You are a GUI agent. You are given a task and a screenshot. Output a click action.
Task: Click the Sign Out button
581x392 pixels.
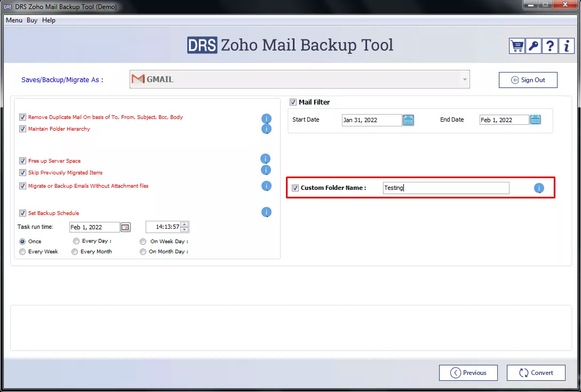(x=528, y=80)
